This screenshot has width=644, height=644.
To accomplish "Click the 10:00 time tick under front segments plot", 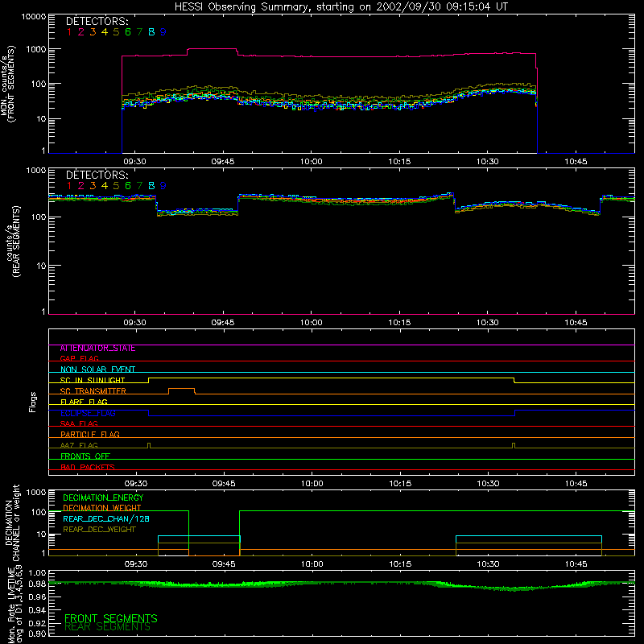I will pyautogui.click(x=312, y=162).
